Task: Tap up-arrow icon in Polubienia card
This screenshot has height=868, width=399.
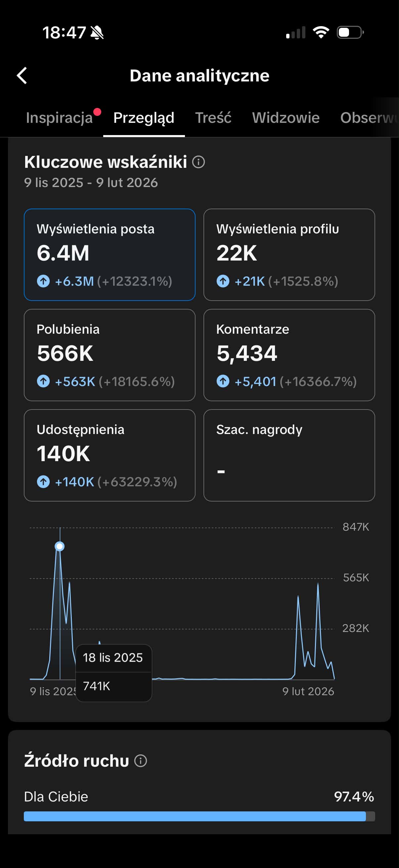Action: tap(43, 381)
